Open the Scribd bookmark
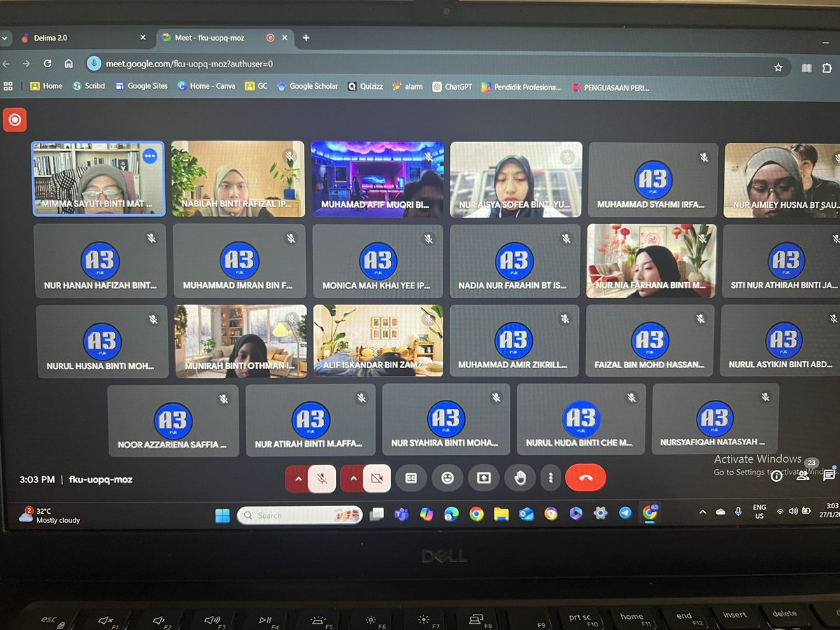The width and height of the screenshot is (840, 630). pyautogui.click(x=88, y=86)
